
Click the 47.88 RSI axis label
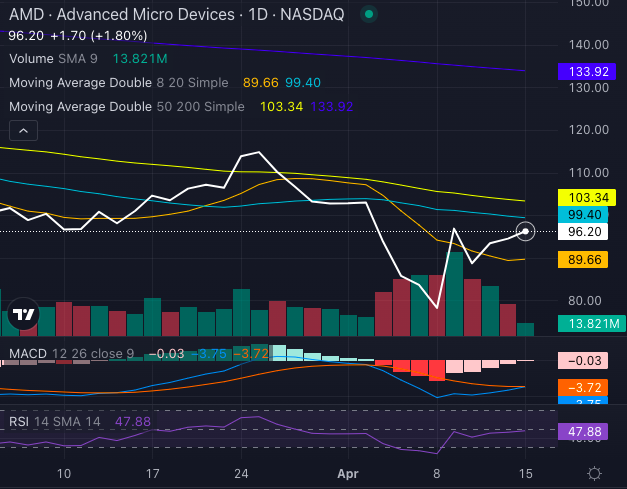click(x=583, y=432)
